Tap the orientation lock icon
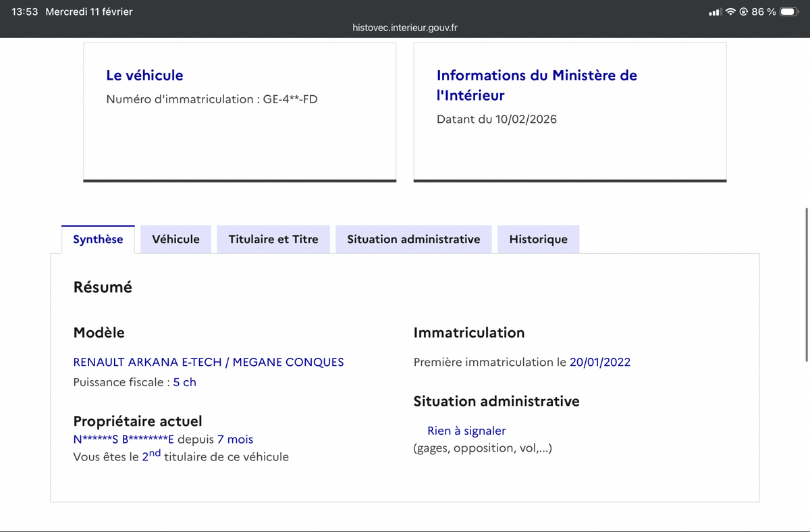The height and width of the screenshot is (532, 810). point(744,12)
